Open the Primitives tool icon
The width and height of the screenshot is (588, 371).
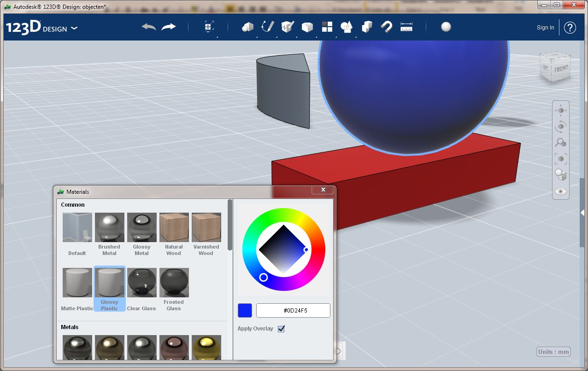248,27
